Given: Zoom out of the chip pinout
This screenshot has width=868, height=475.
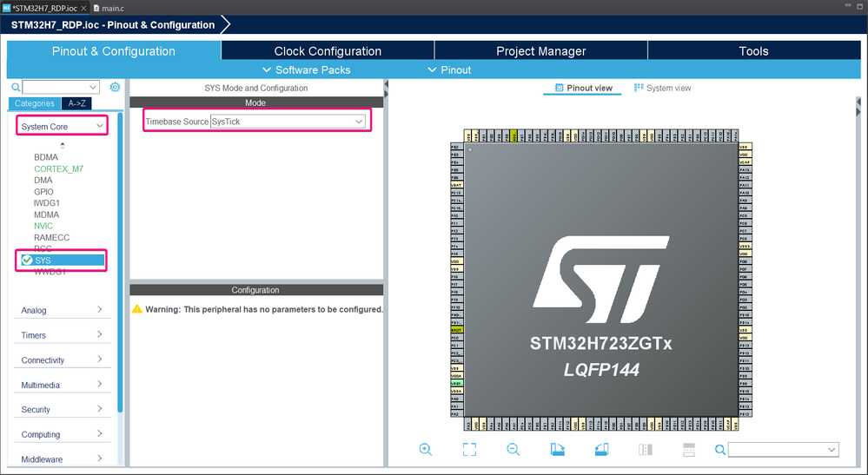Looking at the screenshot, I should point(514,450).
